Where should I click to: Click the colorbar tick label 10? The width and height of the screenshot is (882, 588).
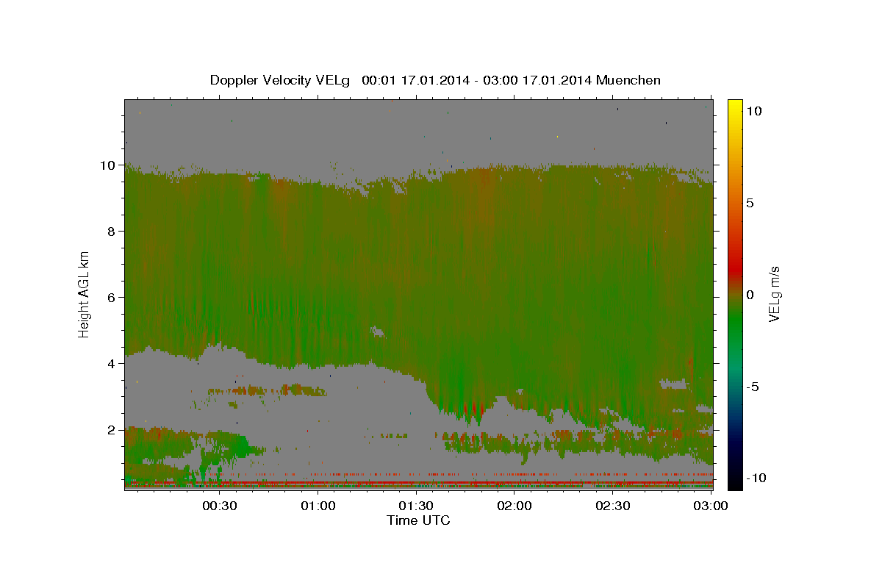(753, 111)
